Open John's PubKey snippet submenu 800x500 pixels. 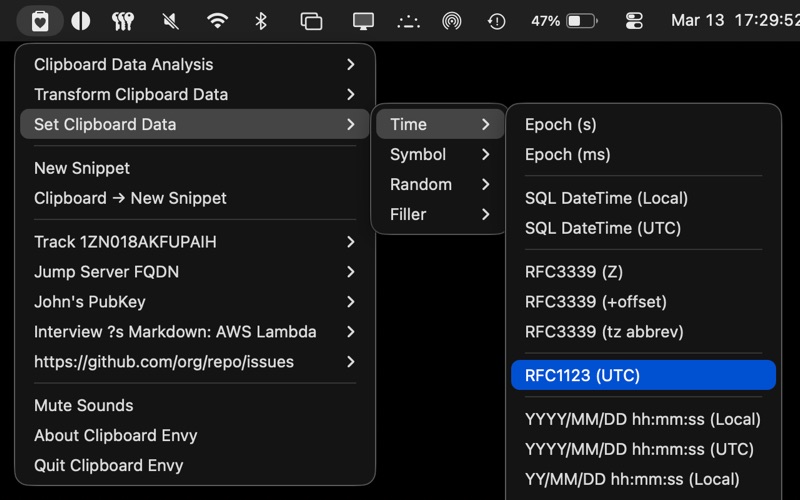pyautogui.click(x=194, y=302)
